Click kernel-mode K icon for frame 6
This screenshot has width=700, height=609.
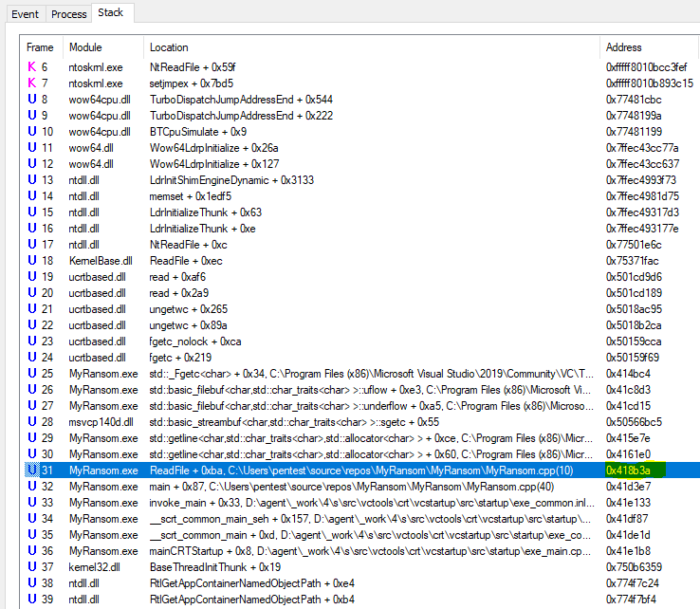click(x=32, y=67)
